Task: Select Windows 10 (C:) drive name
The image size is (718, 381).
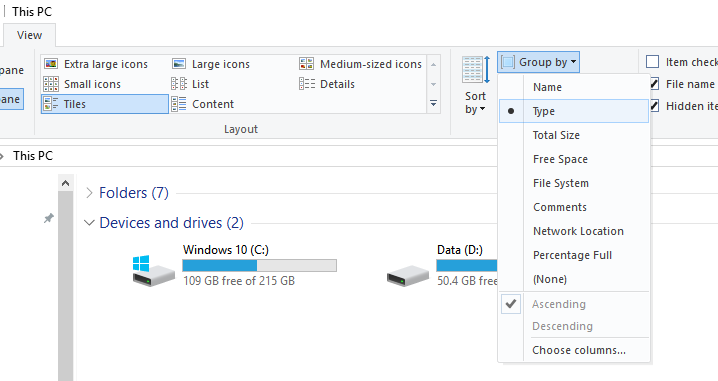Action: tap(226, 250)
